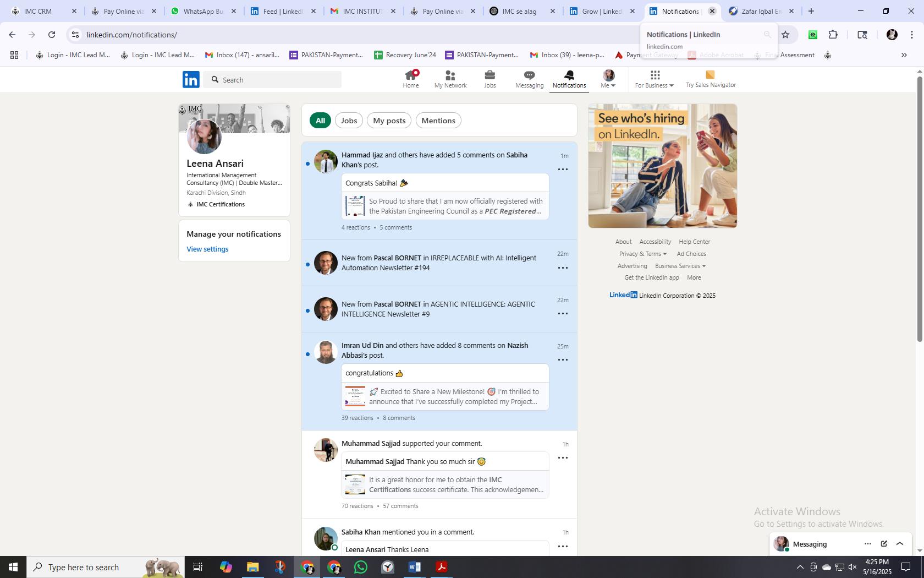Click the Notifications bell in navbar
924x578 pixels.
coord(569,79)
